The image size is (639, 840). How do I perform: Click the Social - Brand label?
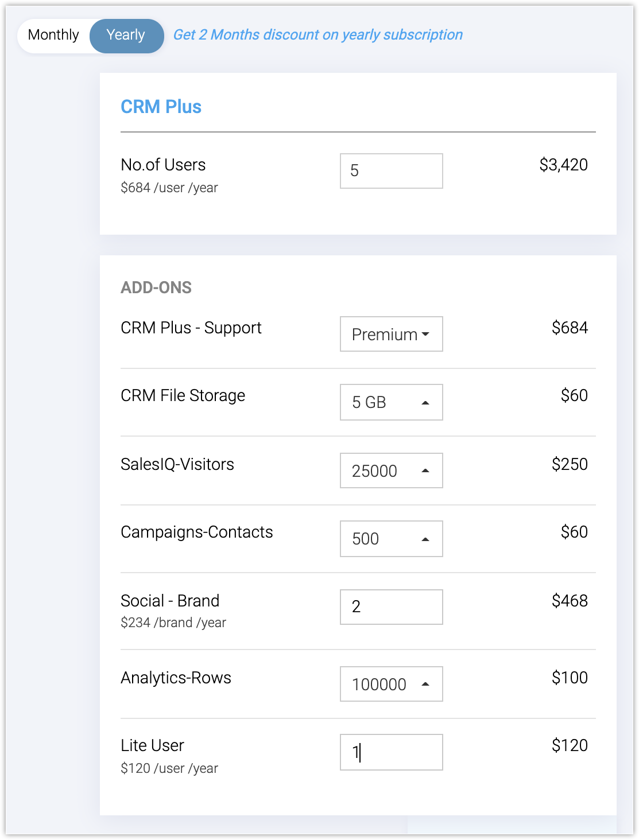[x=170, y=601]
